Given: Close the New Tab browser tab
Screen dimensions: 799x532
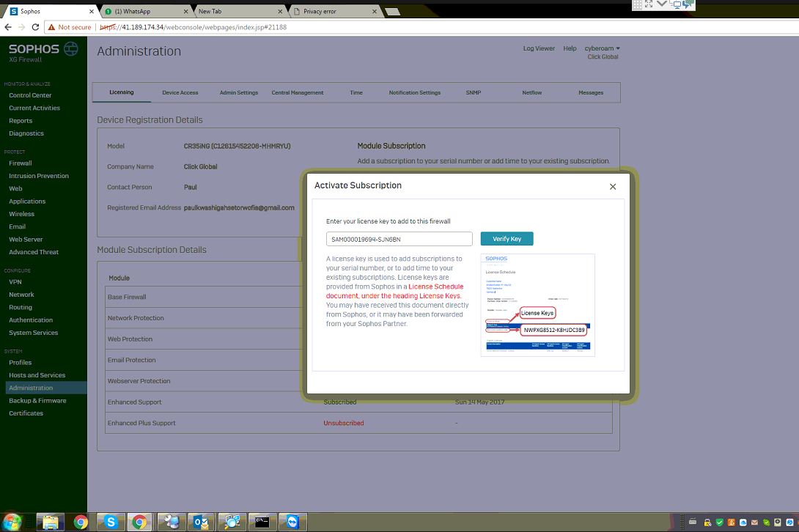Looking at the screenshot, I should tap(280, 11).
